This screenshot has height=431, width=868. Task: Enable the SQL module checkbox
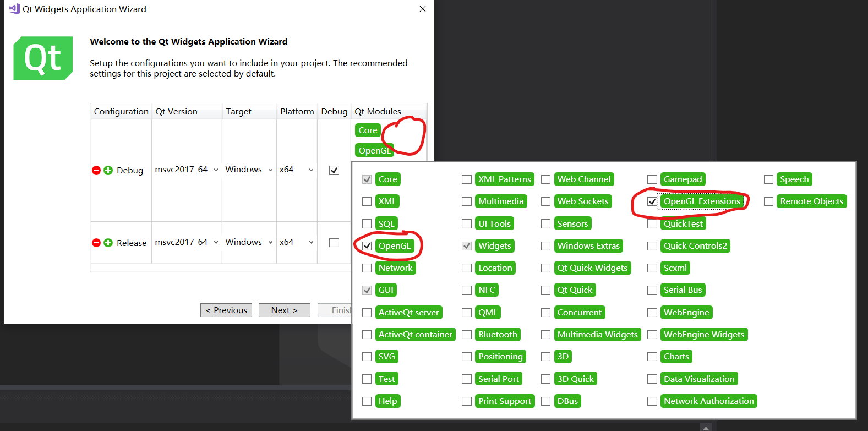[x=367, y=224]
